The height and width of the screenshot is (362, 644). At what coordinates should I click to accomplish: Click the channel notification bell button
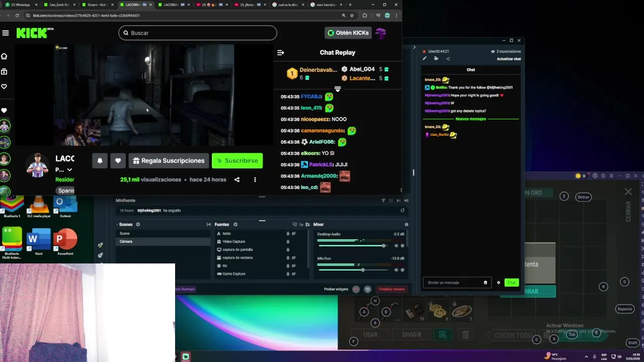(x=100, y=161)
